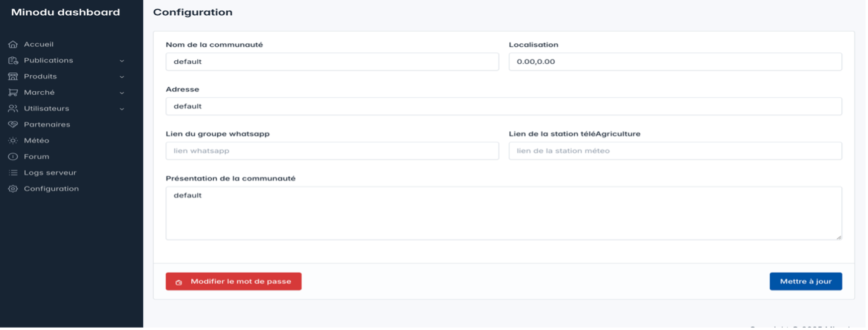
Task: Click the Mettre à jour button
Action: [x=805, y=281]
